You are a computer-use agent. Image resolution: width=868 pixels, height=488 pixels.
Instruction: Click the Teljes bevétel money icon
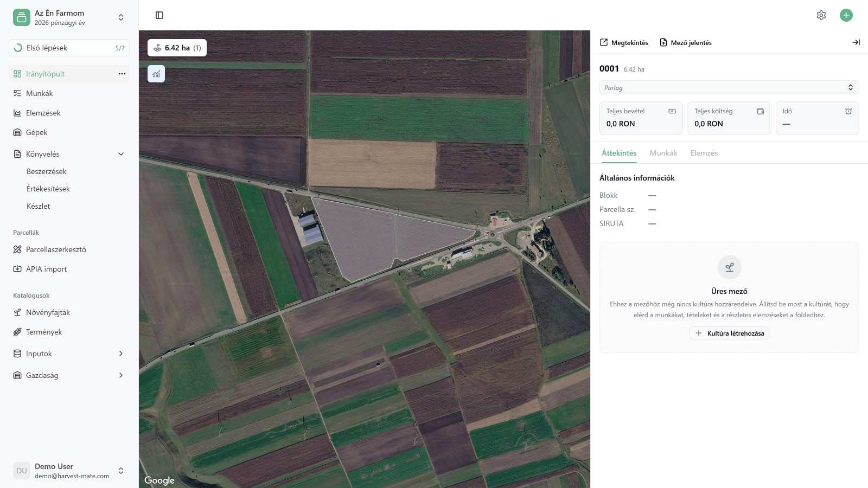pyautogui.click(x=672, y=111)
